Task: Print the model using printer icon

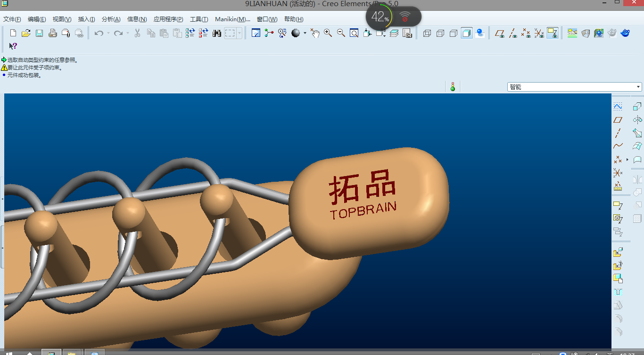Action: click(x=53, y=33)
